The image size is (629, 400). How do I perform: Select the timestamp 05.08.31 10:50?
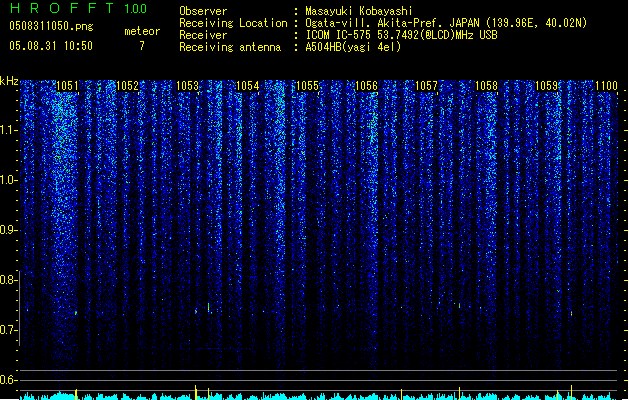click(x=51, y=46)
